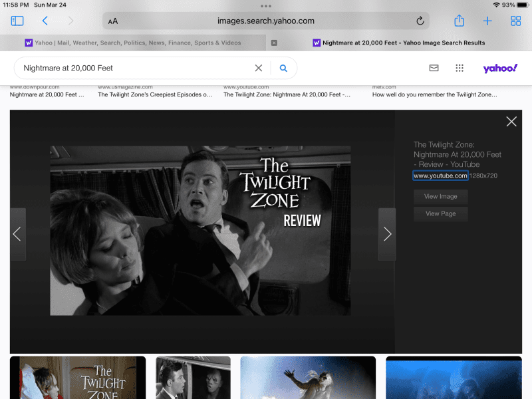Submit search with the magnifier icon
The width and height of the screenshot is (532, 399).
(283, 68)
